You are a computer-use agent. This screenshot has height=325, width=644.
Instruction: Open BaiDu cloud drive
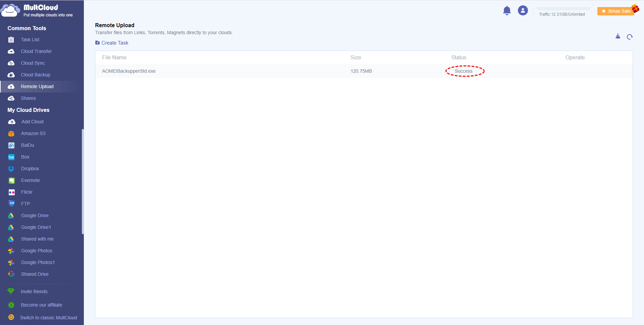[x=28, y=145]
